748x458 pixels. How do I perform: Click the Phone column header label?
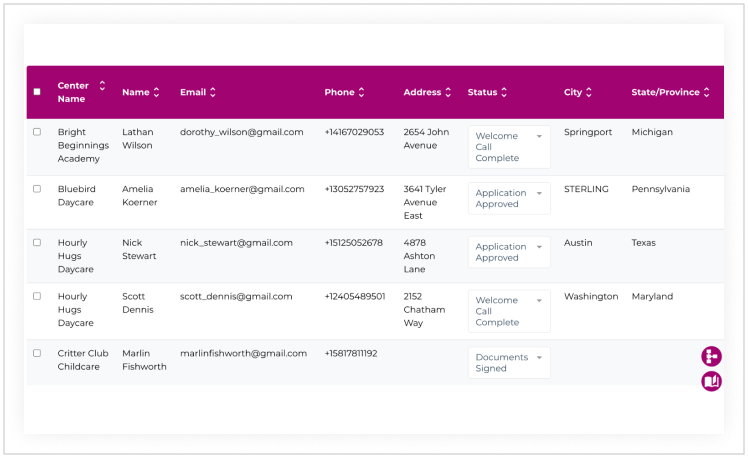coord(339,93)
